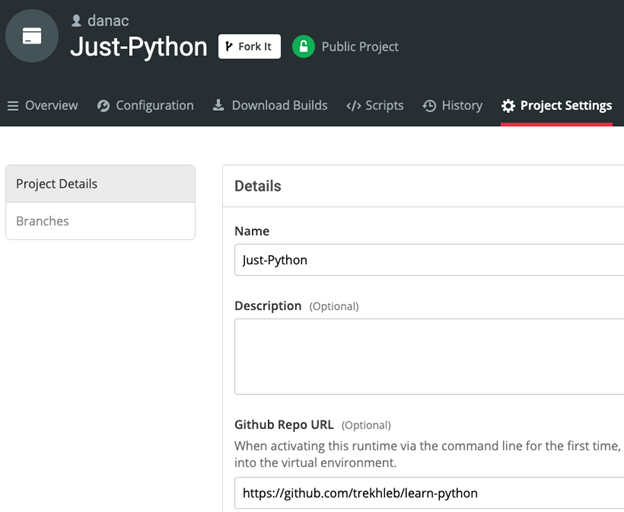Click the Just-Python project title
This screenshot has width=624, height=512.
pos(139,47)
